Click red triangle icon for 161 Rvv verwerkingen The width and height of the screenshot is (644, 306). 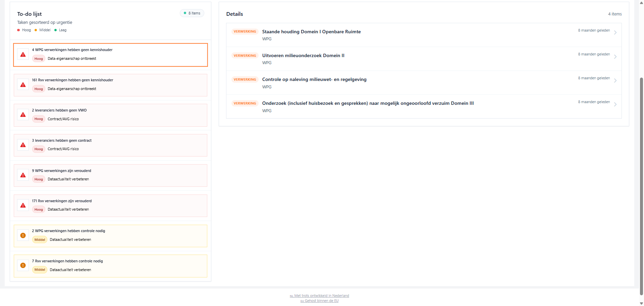pos(23,85)
